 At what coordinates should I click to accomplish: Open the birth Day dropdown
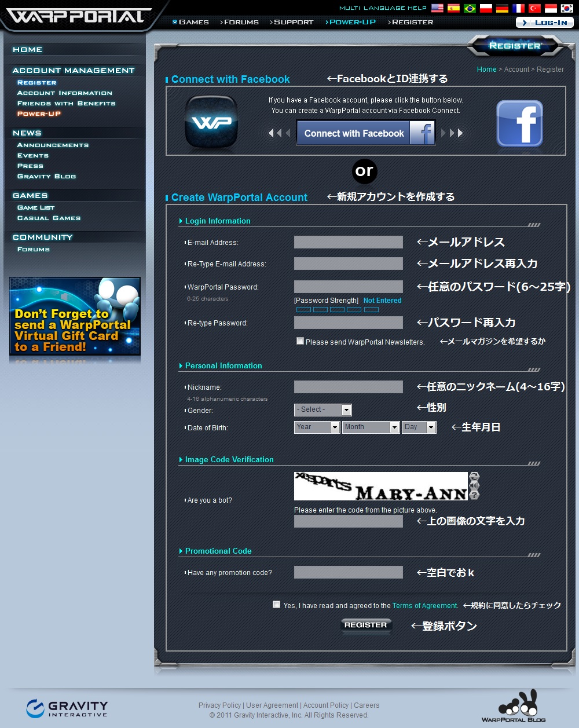coord(419,427)
